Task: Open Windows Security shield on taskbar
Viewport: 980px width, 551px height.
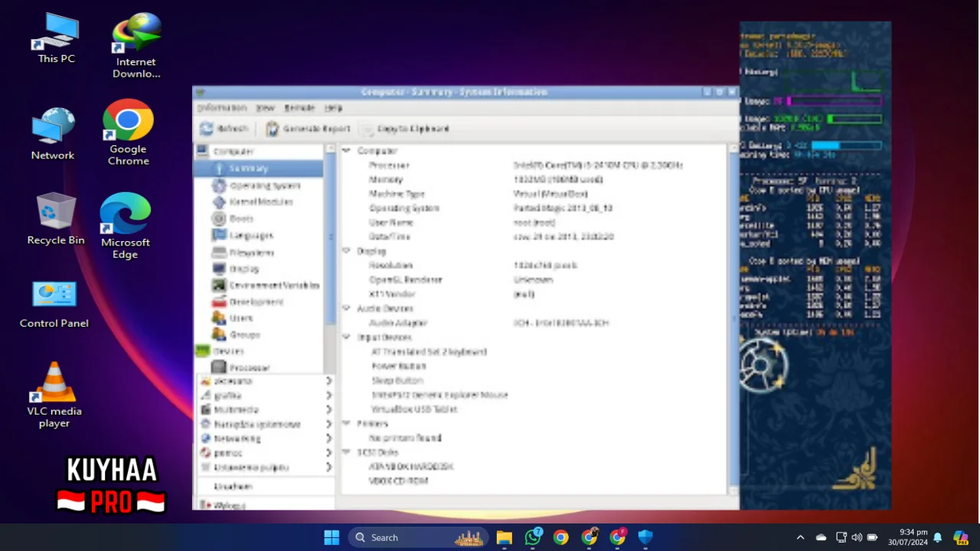Action: click(x=645, y=537)
